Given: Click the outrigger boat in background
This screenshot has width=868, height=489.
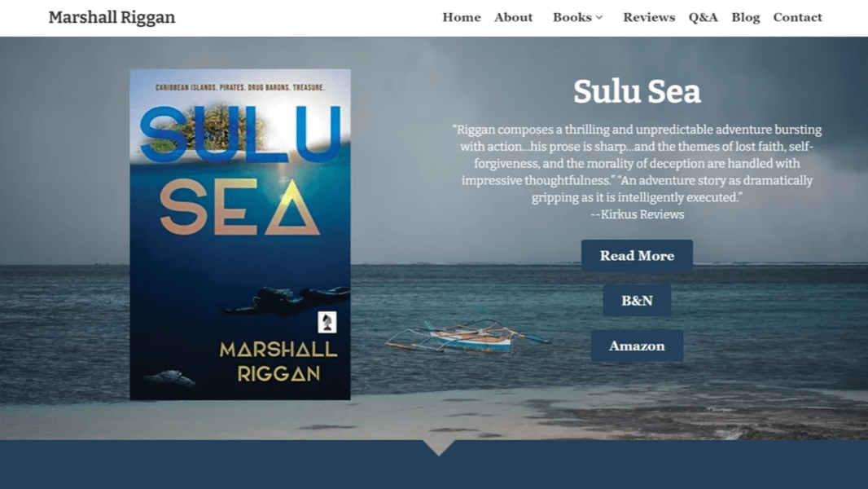Looking at the screenshot, I should [x=467, y=335].
